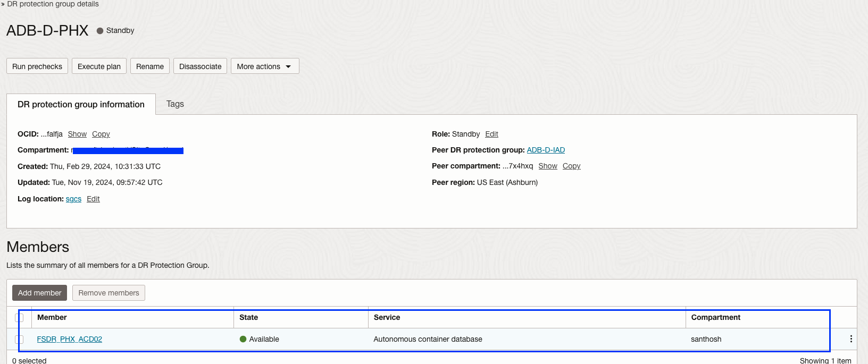Image resolution: width=868 pixels, height=364 pixels.
Task: Copy the peer compartment OCID
Action: 572,166
